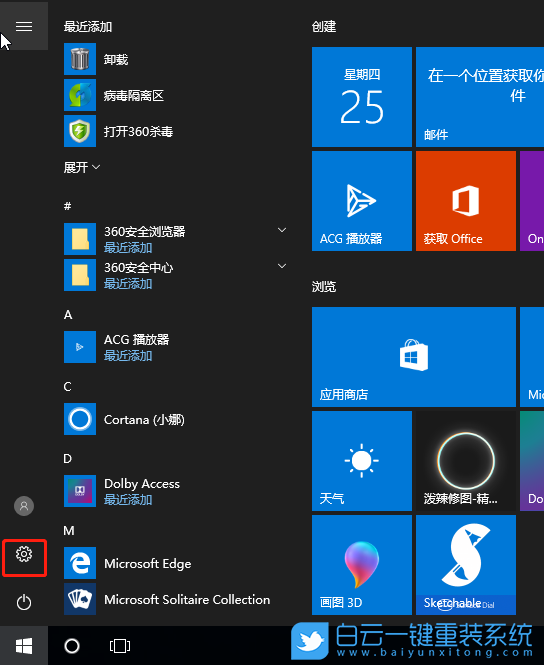Click the 360安全浏览器 folder icon
The image size is (544, 665).
(x=80, y=239)
